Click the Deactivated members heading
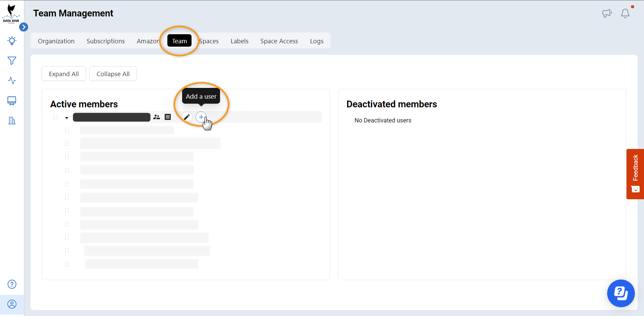The height and width of the screenshot is (316, 644). tap(392, 104)
